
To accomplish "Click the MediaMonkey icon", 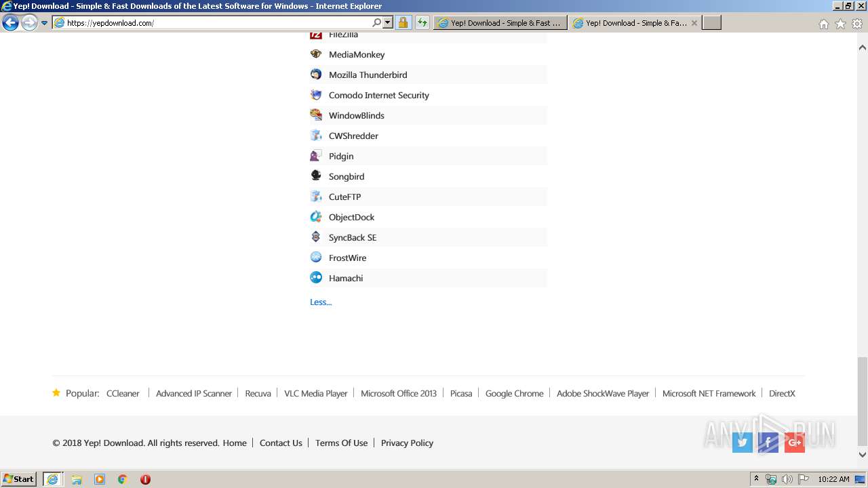I will 316,54.
